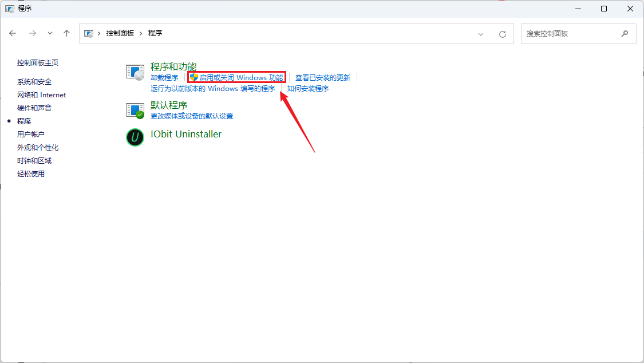
Task: Click 更改媒体或设备的默认设置
Action: tap(192, 116)
